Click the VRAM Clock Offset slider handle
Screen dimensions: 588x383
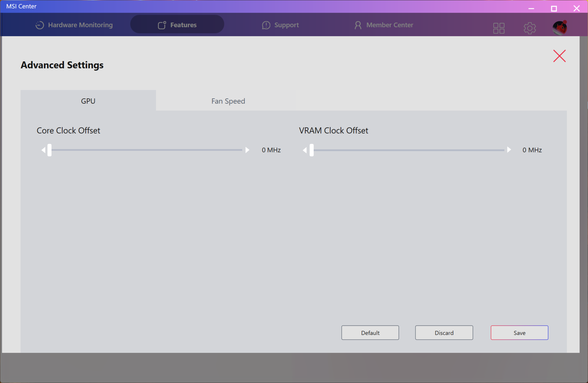pyautogui.click(x=312, y=150)
